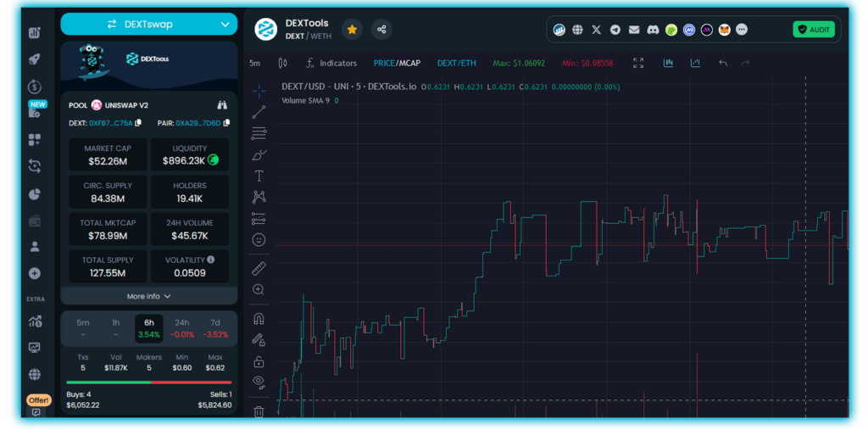Open sidebar swap arrows icon
This screenshot has height=430, width=868.
[x=34, y=165]
